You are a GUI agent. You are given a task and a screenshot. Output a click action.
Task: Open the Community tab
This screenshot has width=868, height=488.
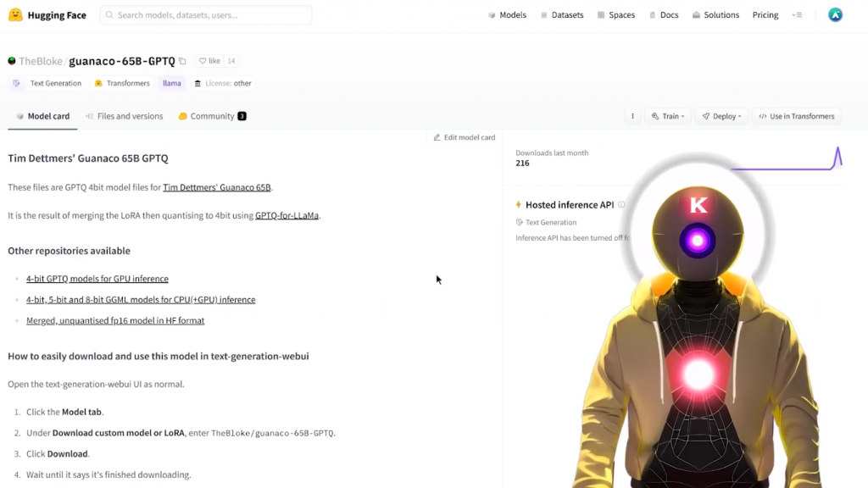click(213, 116)
